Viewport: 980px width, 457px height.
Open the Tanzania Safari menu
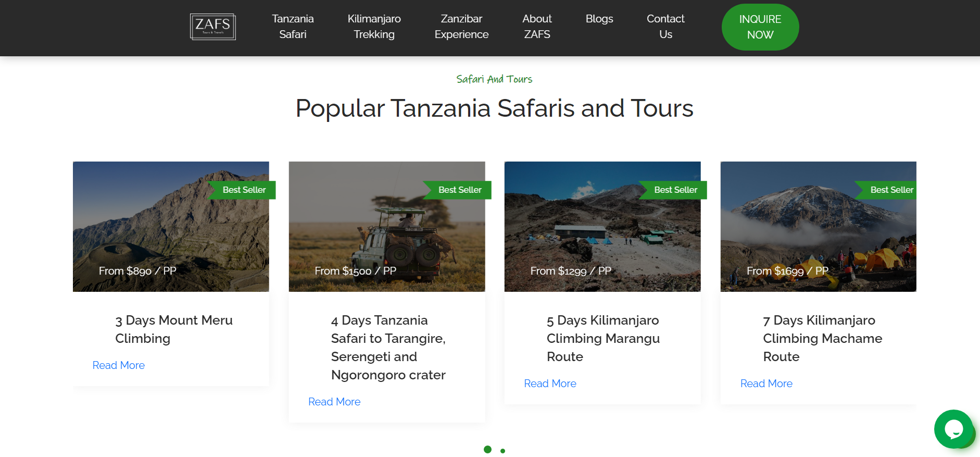click(293, 27)
